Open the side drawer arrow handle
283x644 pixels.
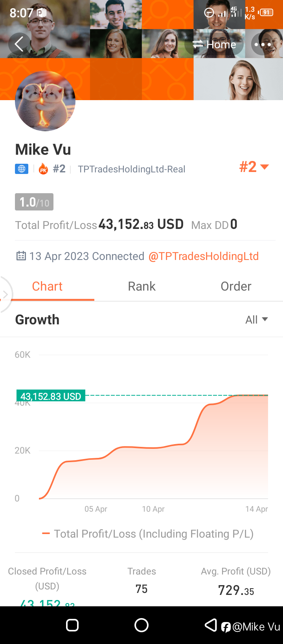click(6, 295)
